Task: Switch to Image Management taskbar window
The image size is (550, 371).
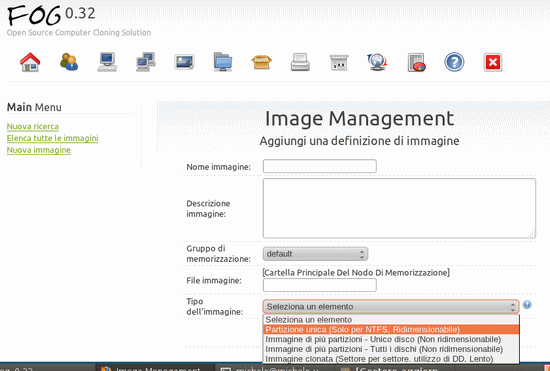Action: point(154,368)
